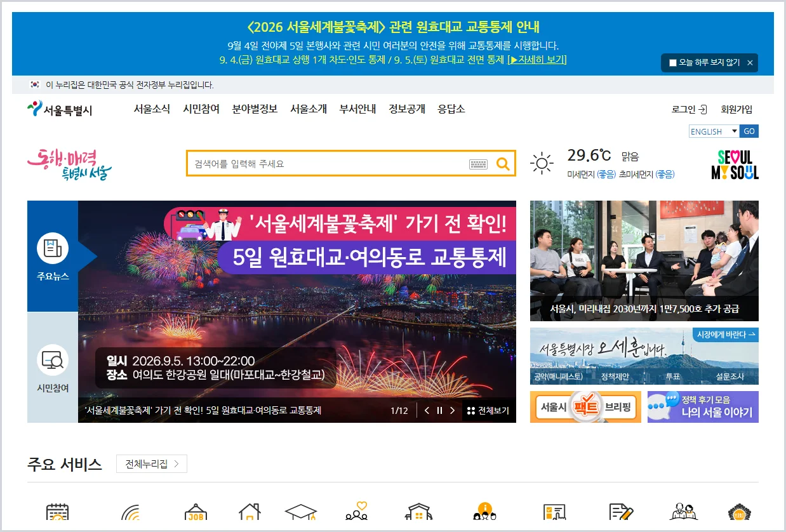The image size is (786, 532).
Task: Go to previous slide in banner
Action: coord(427,410)
